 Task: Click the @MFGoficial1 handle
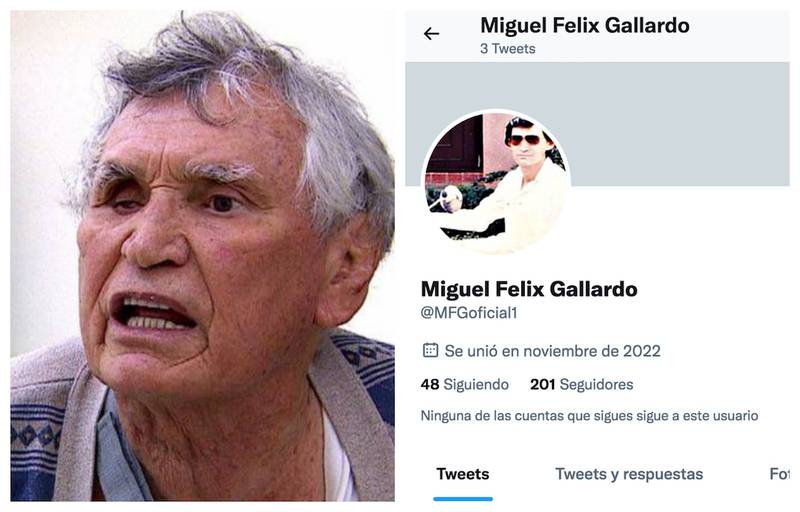(x=468, y=313)
